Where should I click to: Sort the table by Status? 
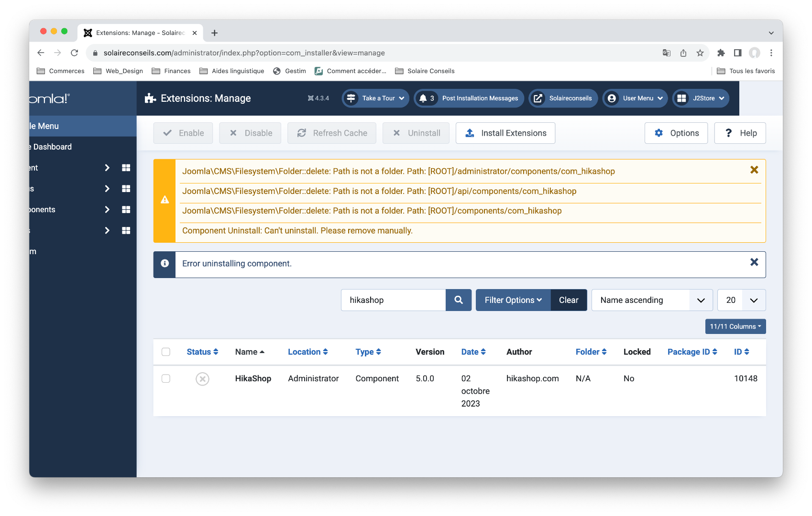(202, 352)
